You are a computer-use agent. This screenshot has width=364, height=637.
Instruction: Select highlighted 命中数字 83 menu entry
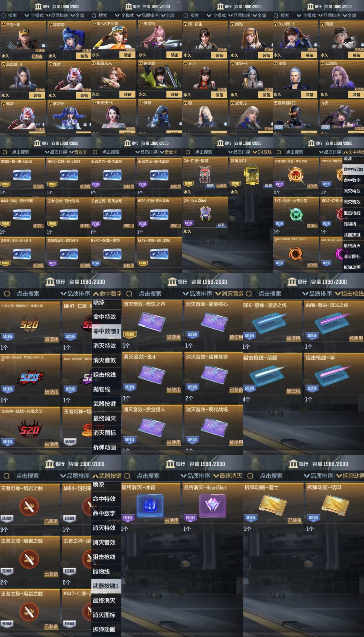[x=106, y=331]
